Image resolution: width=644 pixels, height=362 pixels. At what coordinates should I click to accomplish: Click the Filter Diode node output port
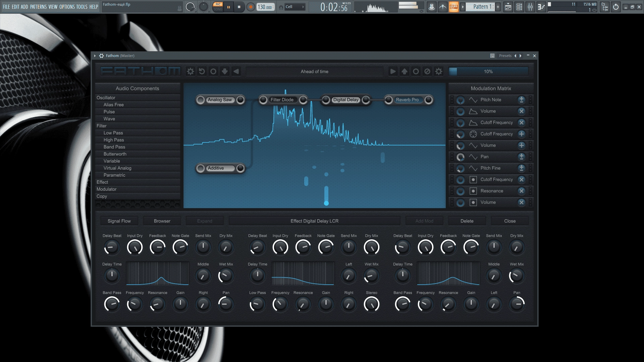(x=303, y=100)
